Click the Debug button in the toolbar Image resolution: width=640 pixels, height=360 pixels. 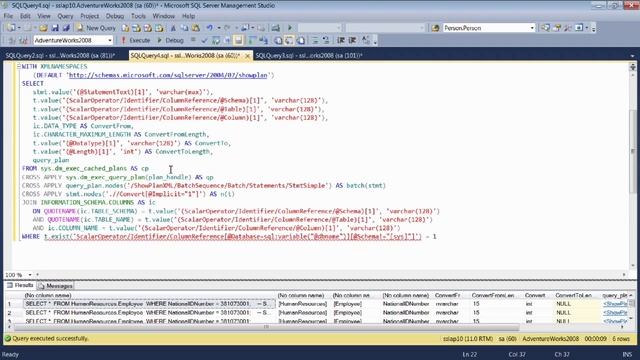coord(170,40)
